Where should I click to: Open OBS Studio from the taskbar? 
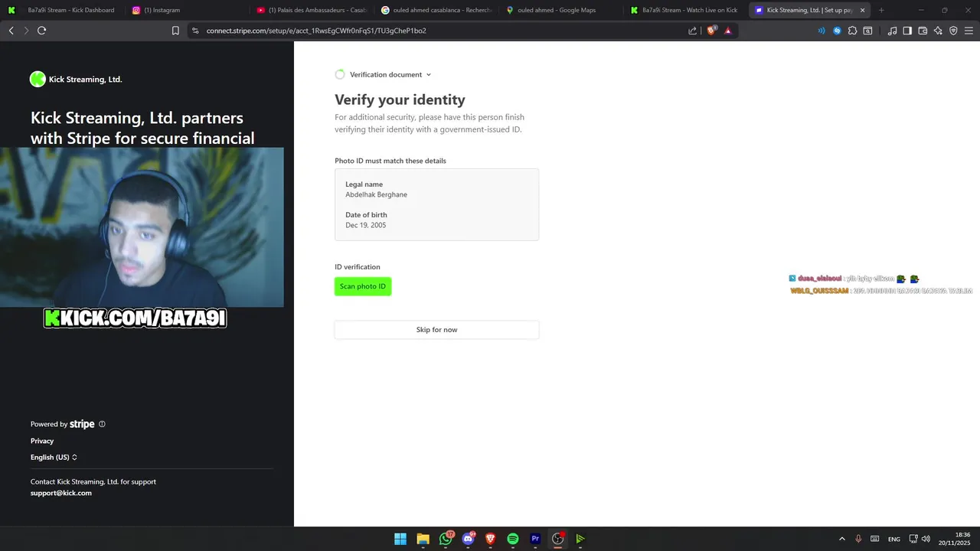(x=557, y=539)
